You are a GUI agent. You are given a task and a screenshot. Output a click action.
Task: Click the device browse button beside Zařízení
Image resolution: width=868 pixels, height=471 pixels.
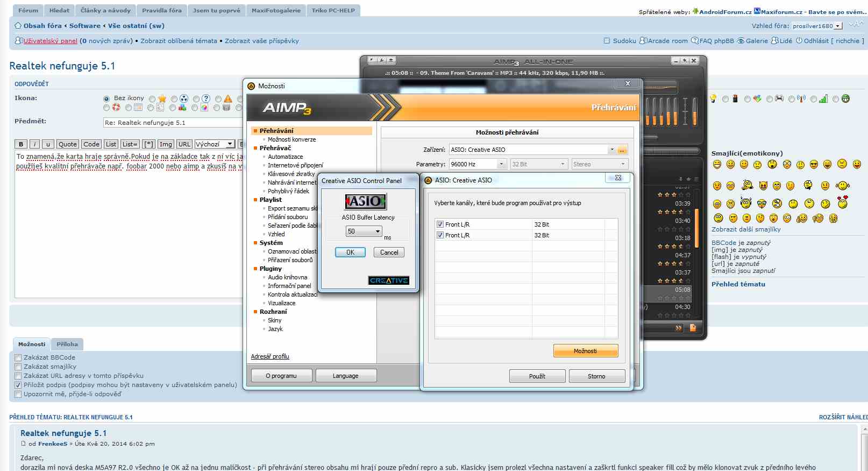[622, 150]
